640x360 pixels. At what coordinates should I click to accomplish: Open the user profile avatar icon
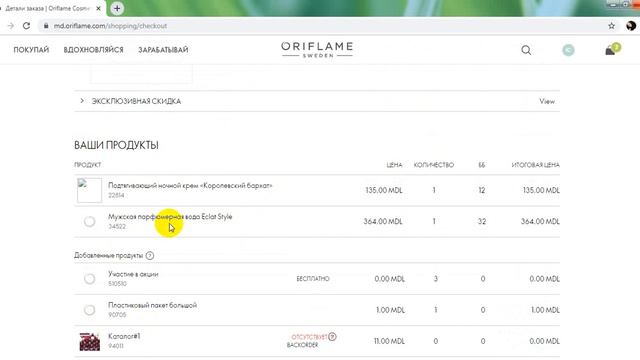(x=568, y=50)
